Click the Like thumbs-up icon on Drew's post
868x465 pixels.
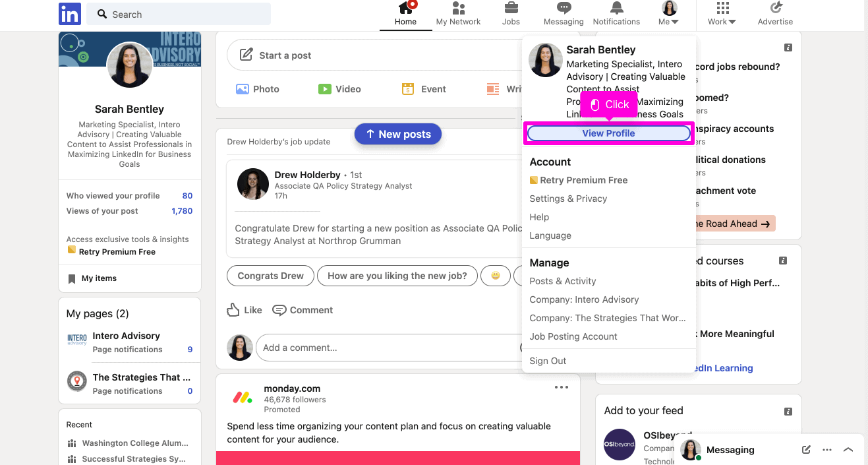tap(233, 310)
